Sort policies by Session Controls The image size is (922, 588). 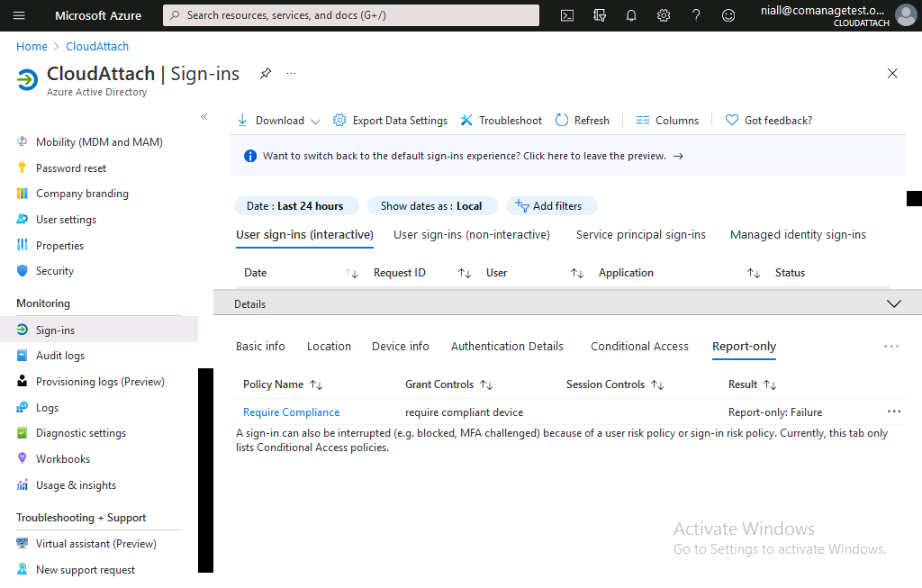click(x=657, y=384)
